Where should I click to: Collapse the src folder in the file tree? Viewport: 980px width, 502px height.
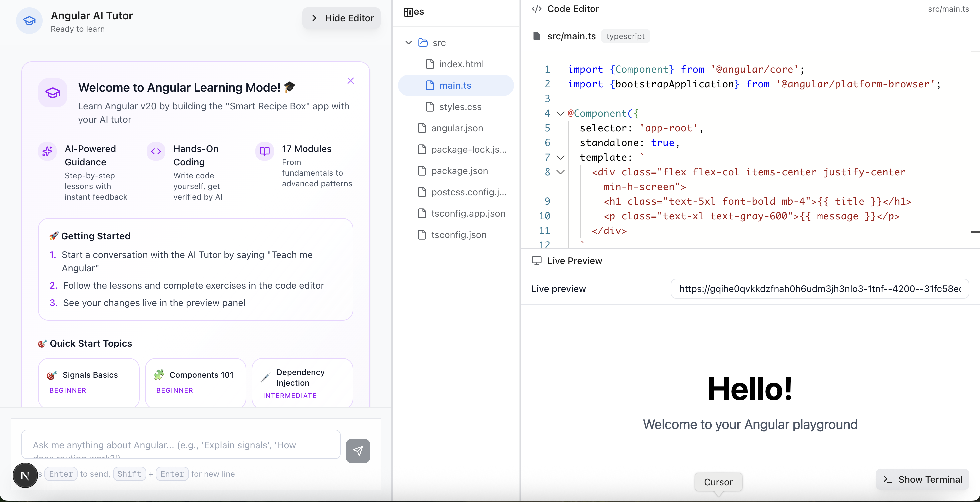[x=408, y=43]
